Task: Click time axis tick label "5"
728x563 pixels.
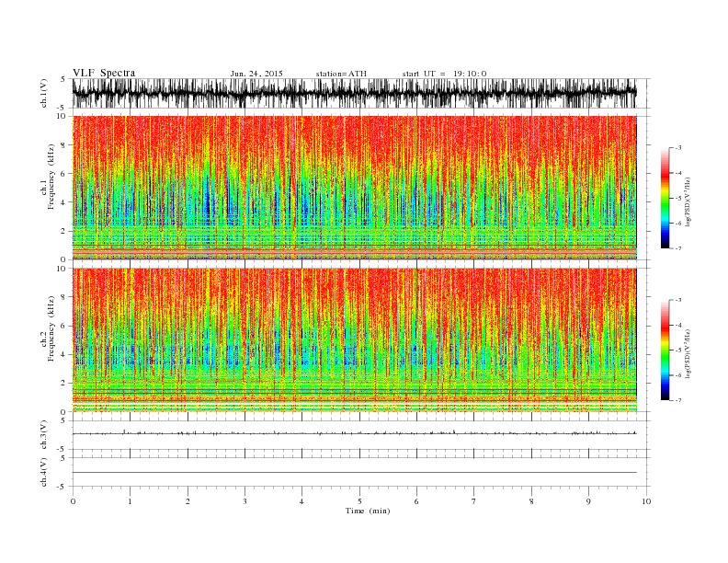Action: [359, 501]
